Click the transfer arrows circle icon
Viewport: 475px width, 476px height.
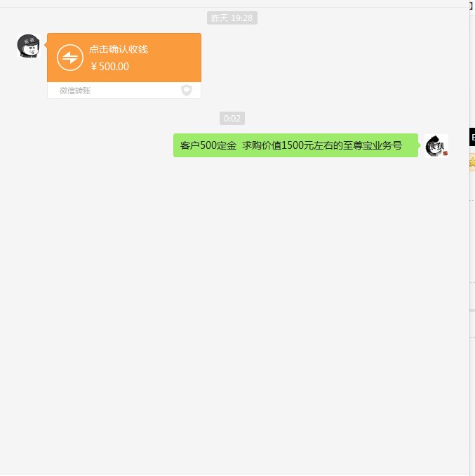point(70,58)
